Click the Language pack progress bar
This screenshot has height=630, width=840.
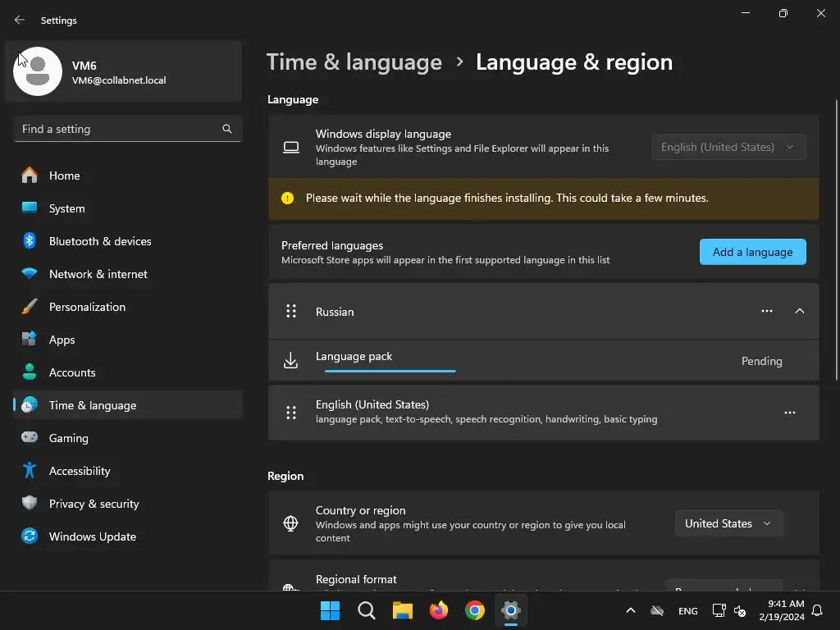(390, 371)
